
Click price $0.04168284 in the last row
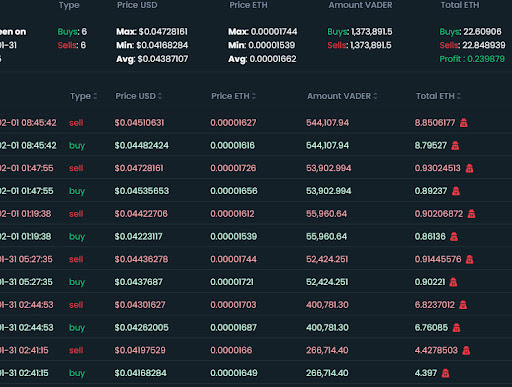(141, 373)
